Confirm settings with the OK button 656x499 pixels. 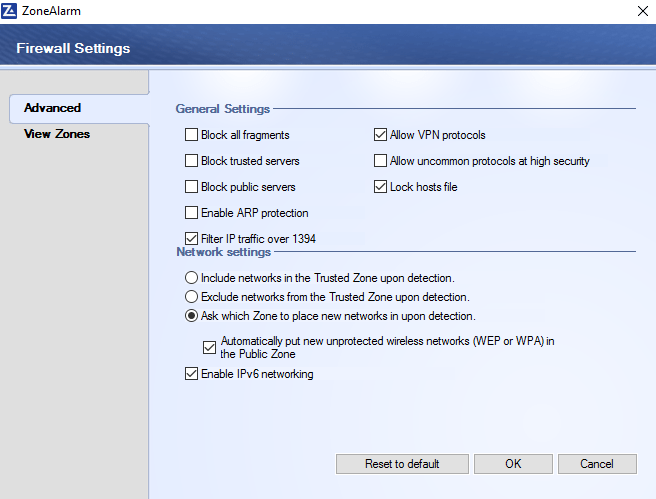point(513,464)
